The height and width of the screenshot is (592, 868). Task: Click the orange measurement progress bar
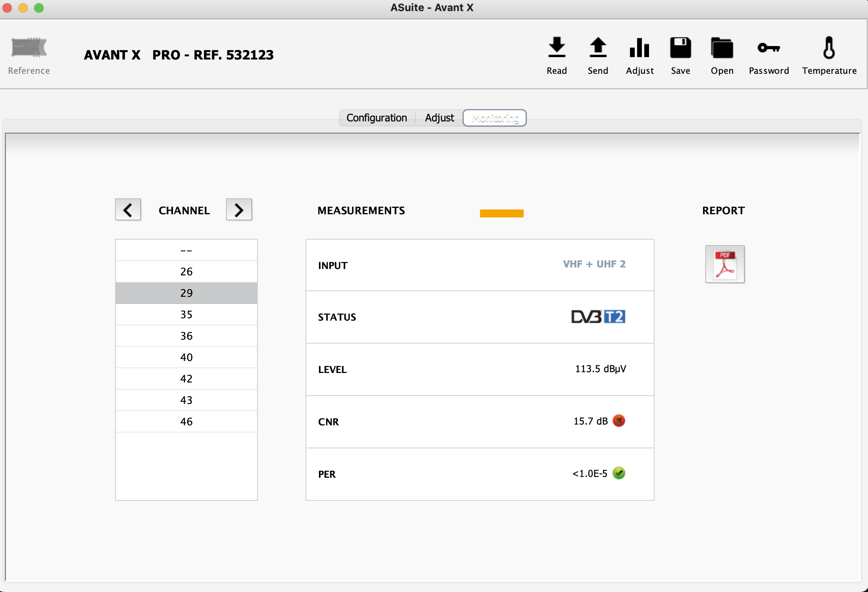pos(501,213)
